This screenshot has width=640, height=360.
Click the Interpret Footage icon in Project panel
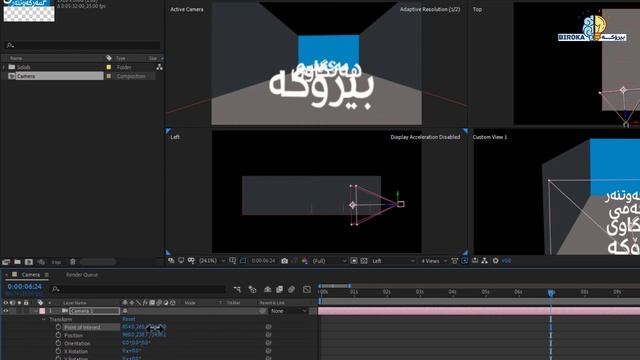click(6, 262)
